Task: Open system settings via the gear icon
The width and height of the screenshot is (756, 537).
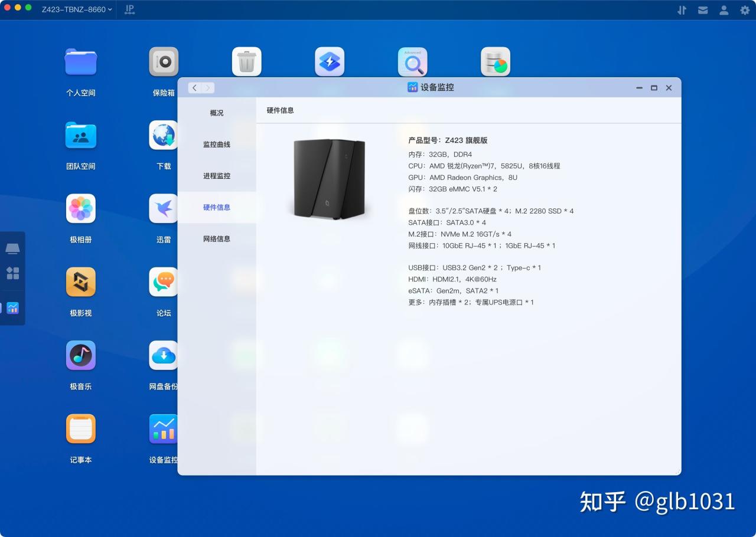Action: [x=744, y=10]
